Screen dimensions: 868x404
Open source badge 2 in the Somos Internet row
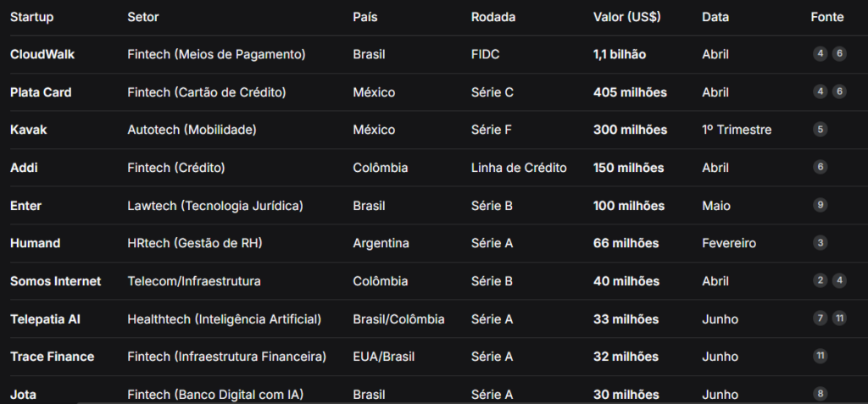[821, 280]
